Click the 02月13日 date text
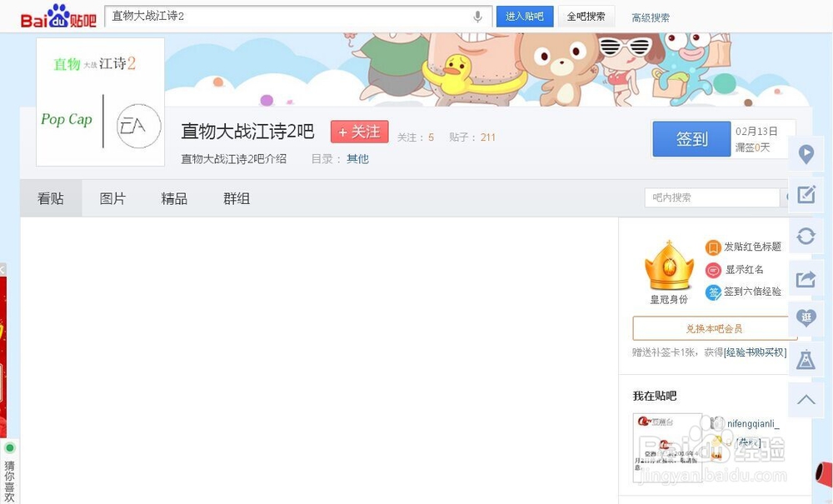 (x=756, y=131)
